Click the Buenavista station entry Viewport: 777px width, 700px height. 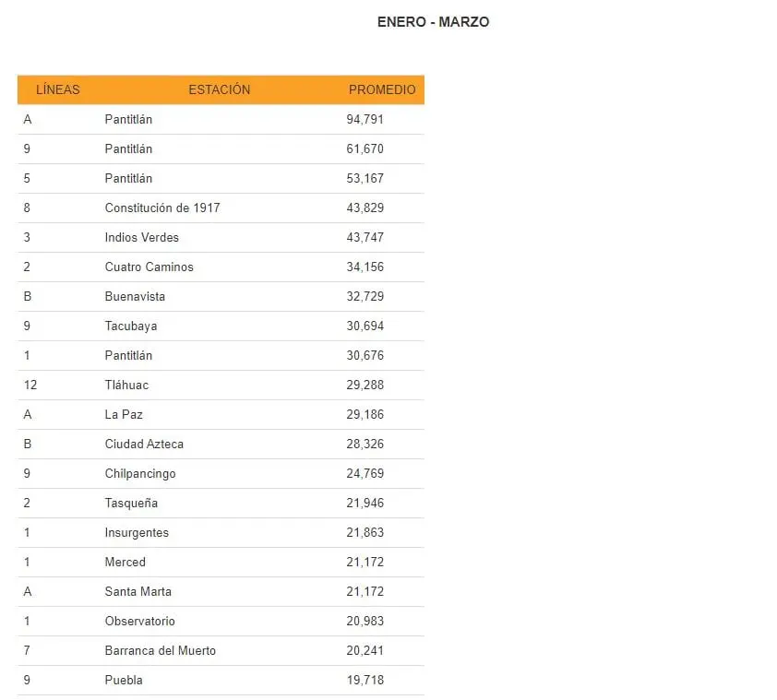(135, 296)
